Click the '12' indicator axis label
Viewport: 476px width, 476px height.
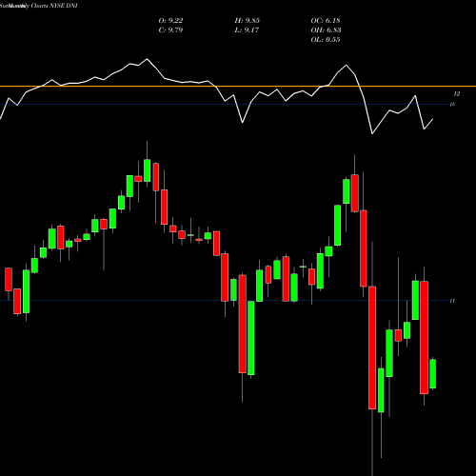click(x=457, y=94)
